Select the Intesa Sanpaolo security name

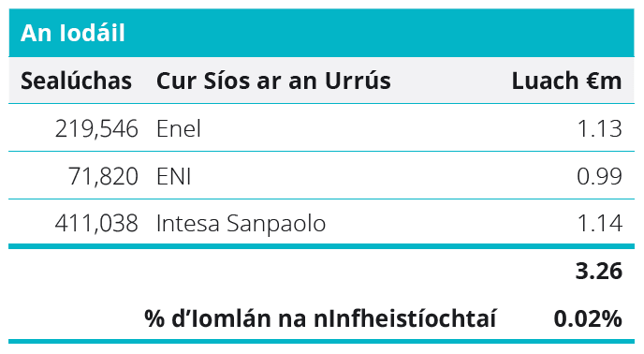[x=241, y=224]
